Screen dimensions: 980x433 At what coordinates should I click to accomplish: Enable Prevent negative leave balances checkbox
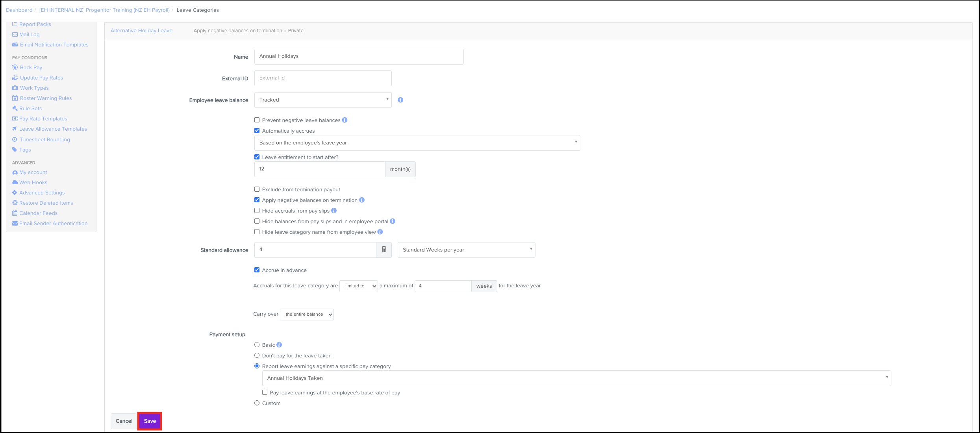(x=257, y=120)
